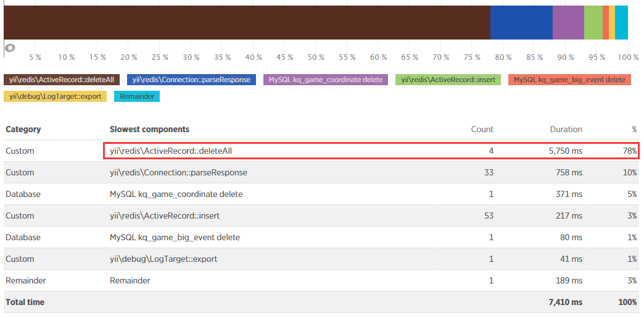The image size is (644, 318).
Task: Click the blue parseResponse segment of the bar
Action: (x=521, y=23)
